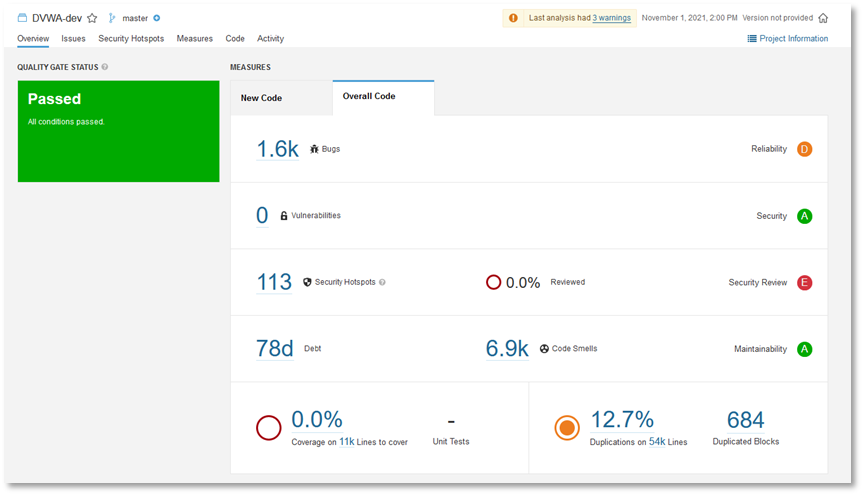Click the Security A rating badge

click(804, 216)
